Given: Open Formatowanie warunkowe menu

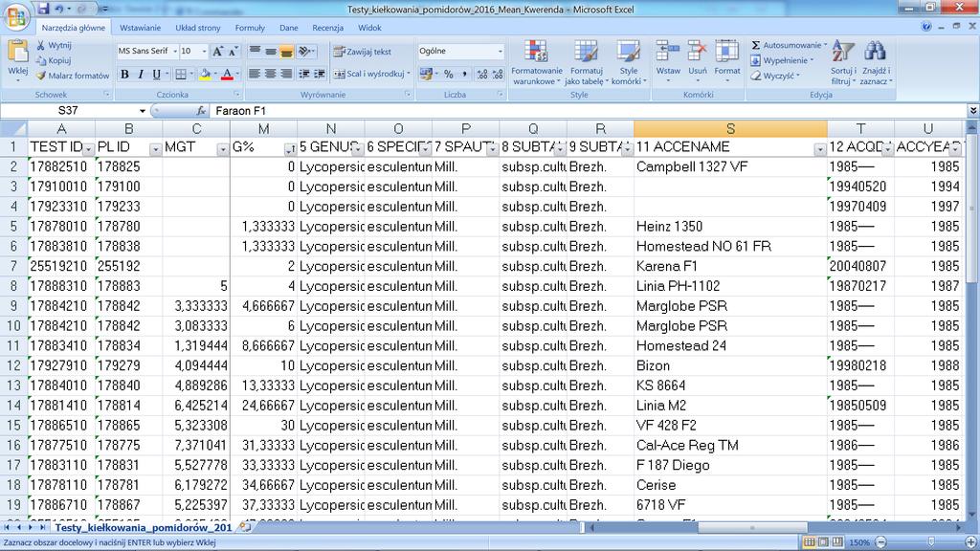Looking at the screenshot, I should tap(536, 62).
